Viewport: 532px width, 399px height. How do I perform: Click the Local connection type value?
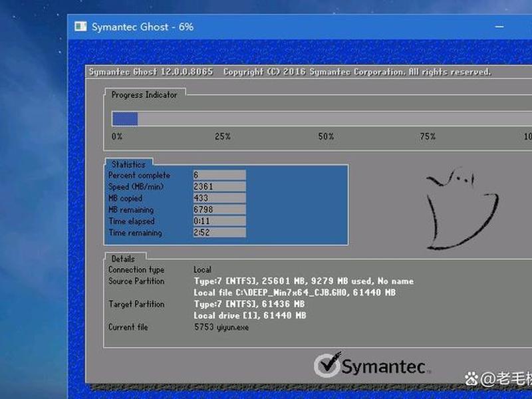click(202, 270)
